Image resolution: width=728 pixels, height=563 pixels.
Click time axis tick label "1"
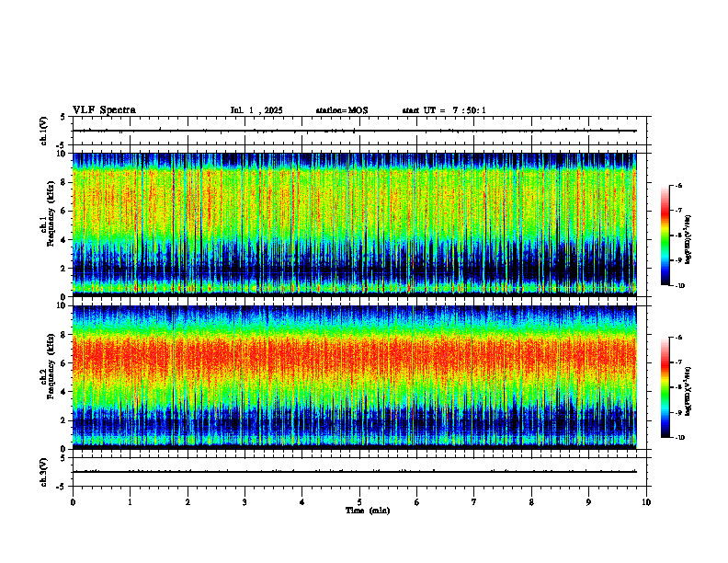coord(130,502)
